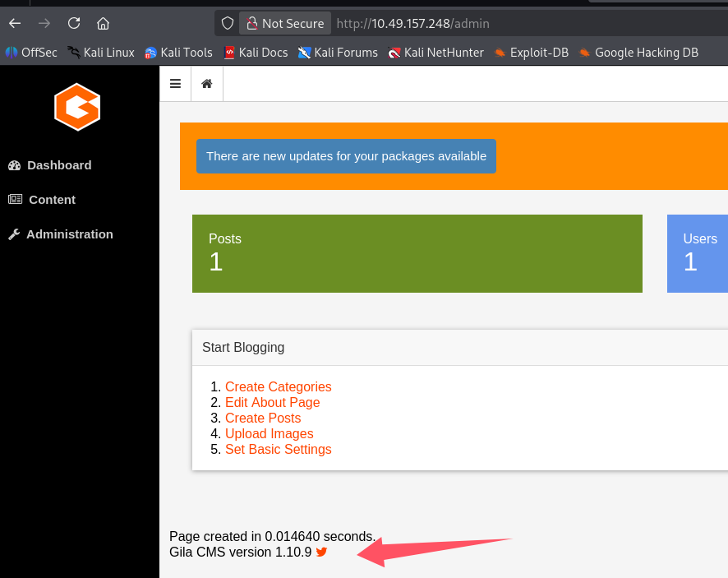Open the Exploit-DB bookmark

coord(531,53)
